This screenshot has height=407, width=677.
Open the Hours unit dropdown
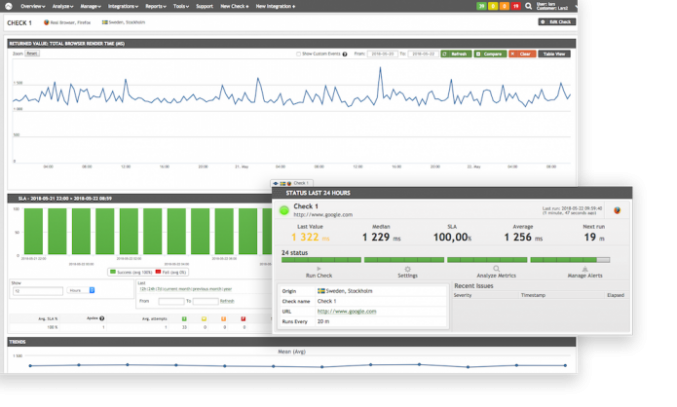[x=79, y=290]
